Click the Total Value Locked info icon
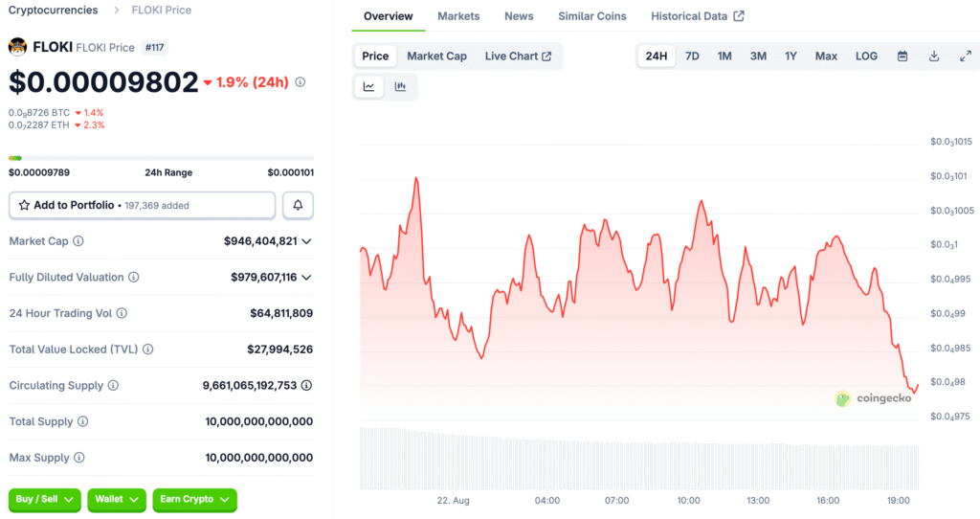 148,350
